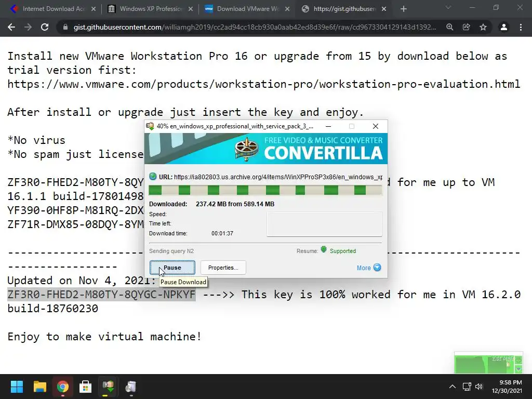
Task: Go forward in browser history
Action: click(x=28, y=27)
